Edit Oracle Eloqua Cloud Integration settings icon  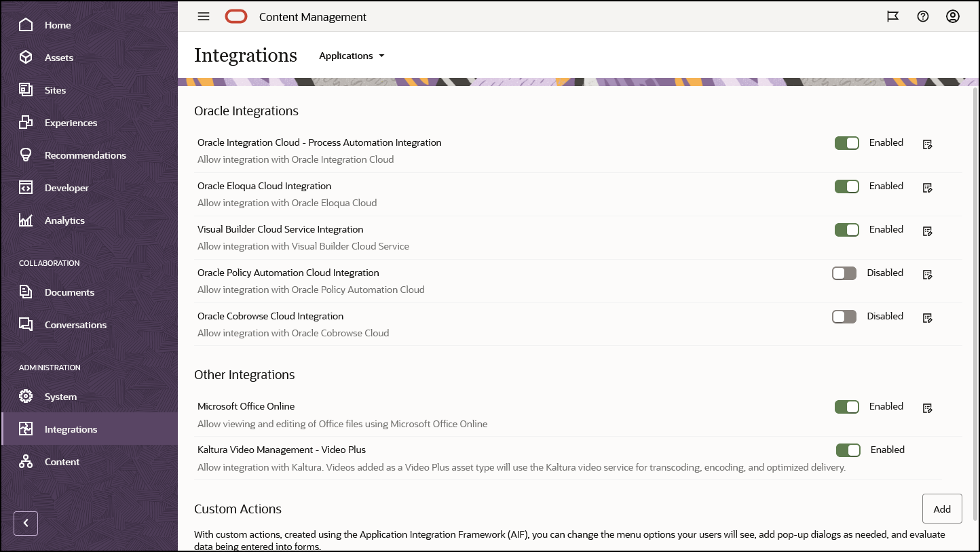[x=928, y=188]
